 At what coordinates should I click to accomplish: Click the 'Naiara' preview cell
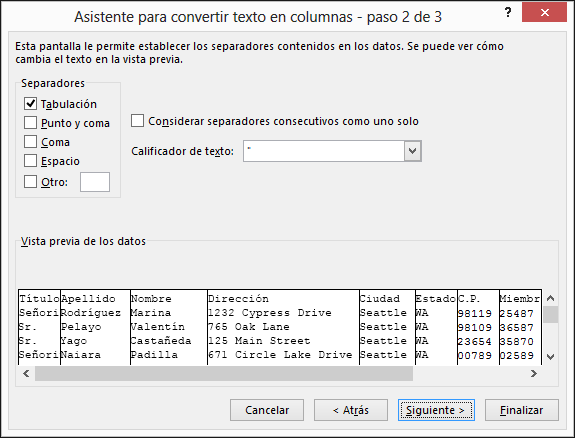point(81,355)
